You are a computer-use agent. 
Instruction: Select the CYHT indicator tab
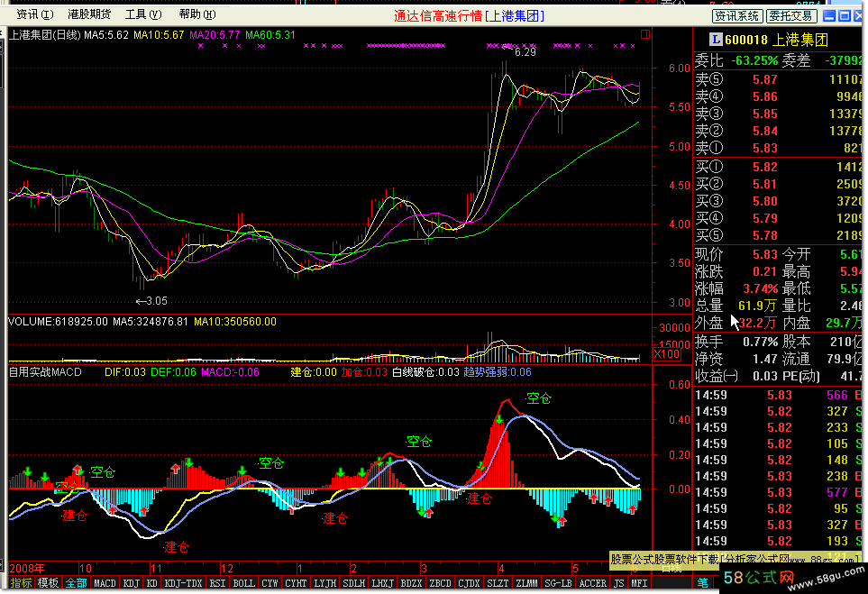(296, 583)
